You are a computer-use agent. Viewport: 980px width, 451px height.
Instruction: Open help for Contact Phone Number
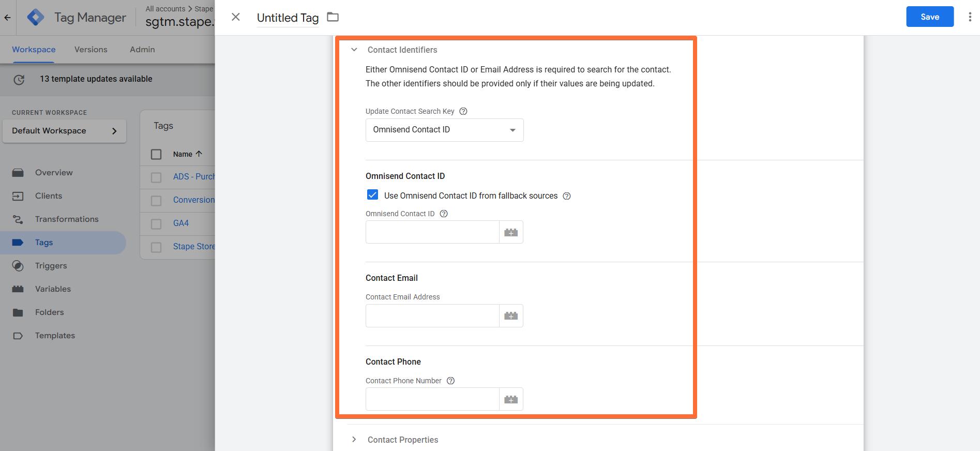(x=450, y=381)
